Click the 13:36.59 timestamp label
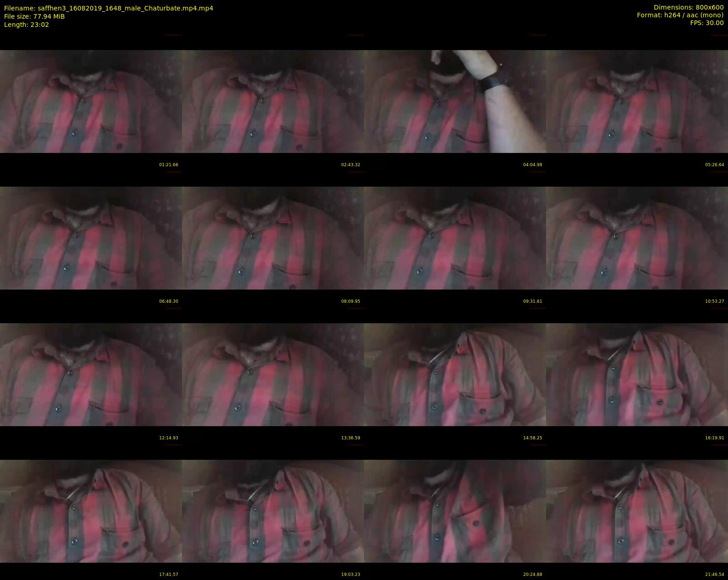This screenshot has width=728, height=580. [351, 438]
